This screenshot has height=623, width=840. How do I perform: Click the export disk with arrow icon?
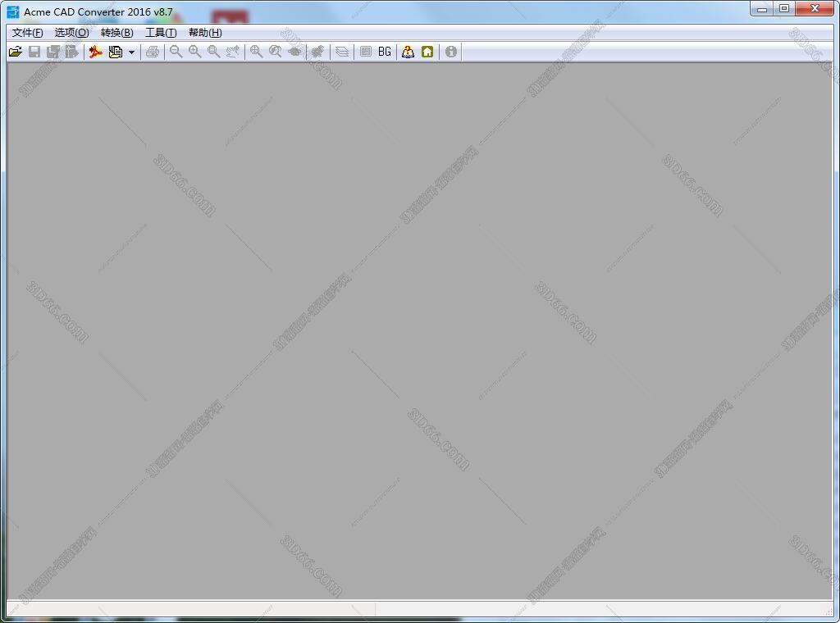tap(72, 52)
